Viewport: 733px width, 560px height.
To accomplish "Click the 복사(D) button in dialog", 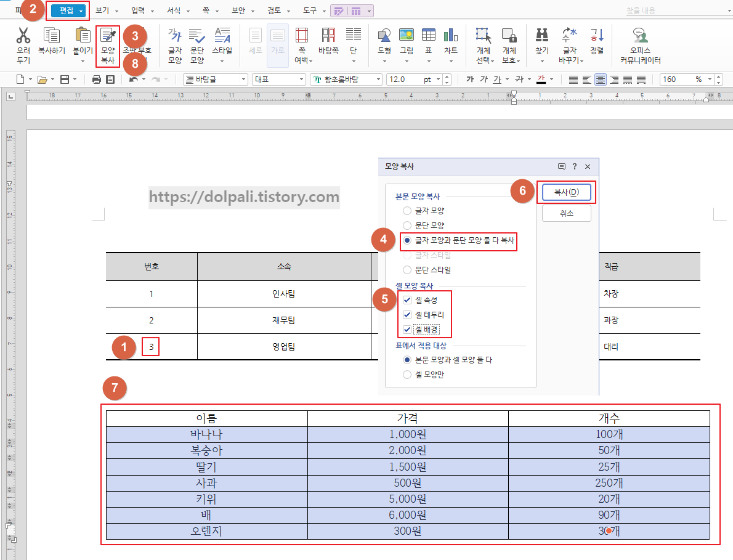I will [x=567, y=192].
